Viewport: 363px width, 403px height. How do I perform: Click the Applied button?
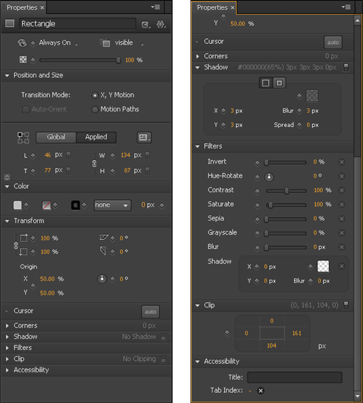click(x=96, y=137)
